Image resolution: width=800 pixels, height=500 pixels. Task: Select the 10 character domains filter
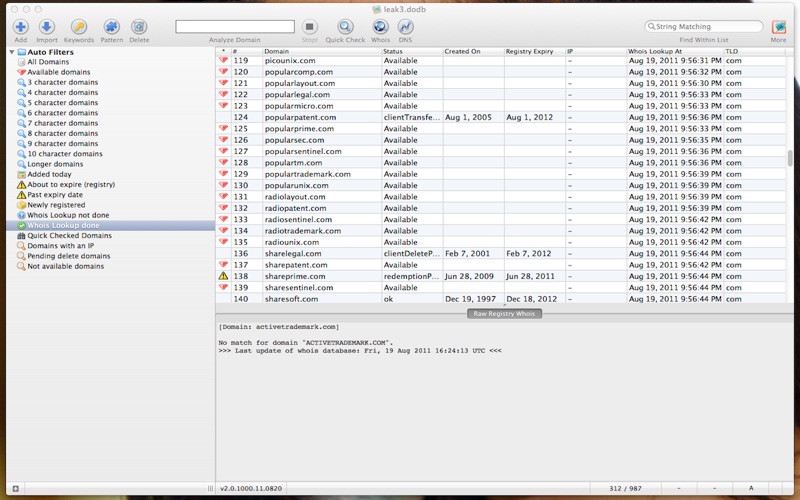pos(65,154)
